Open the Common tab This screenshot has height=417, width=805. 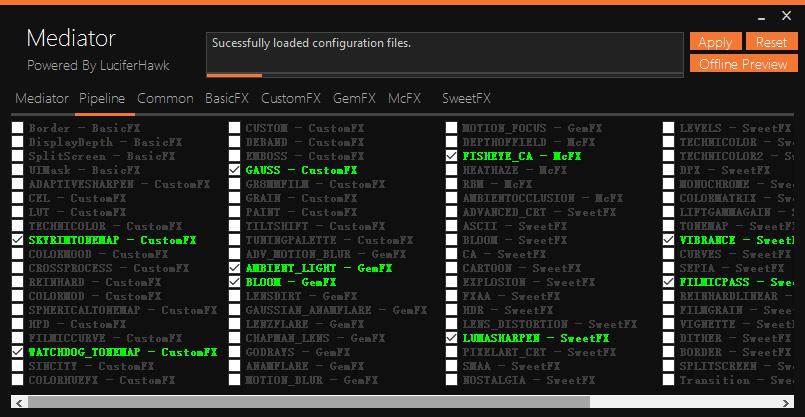[x=165, y=99]
